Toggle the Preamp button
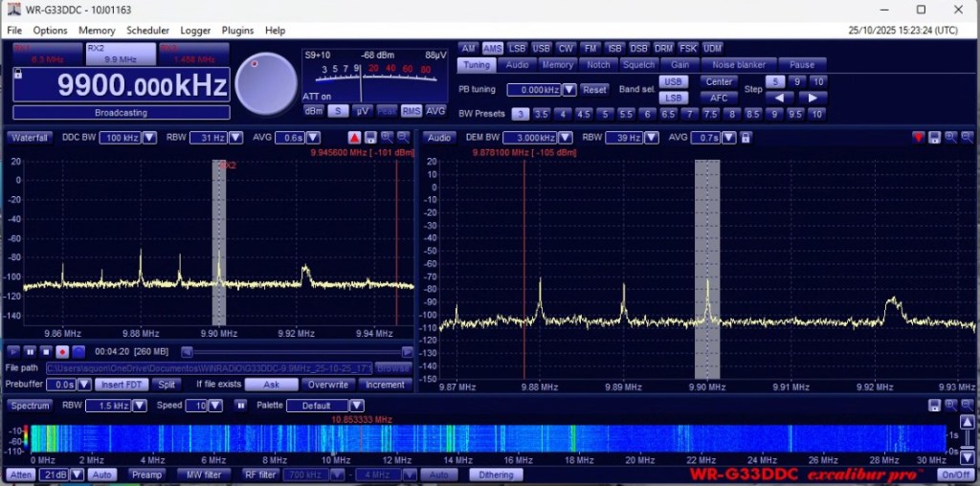 point(146,475)
